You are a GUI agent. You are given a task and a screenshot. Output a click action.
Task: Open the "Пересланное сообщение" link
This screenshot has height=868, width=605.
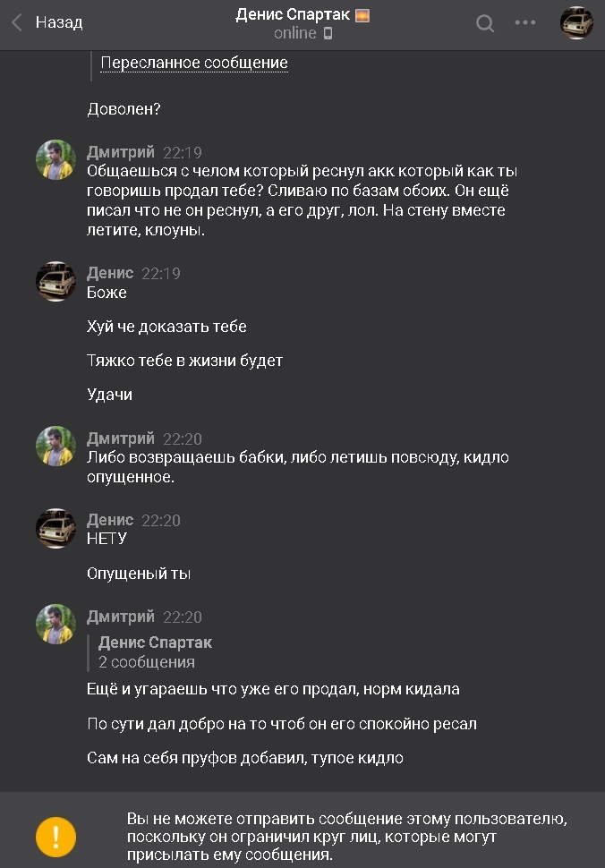coord(194,64)
